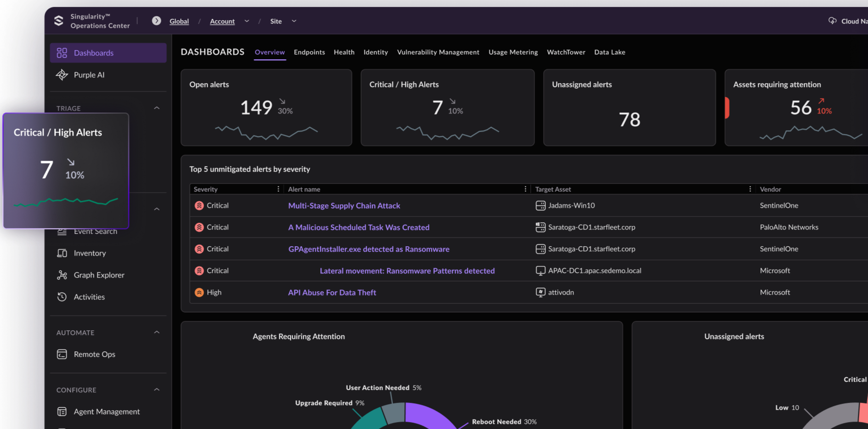868x429 pixels.
Task: Click the enlarged Critical / High Alerts popup card
Action: point(66,171)
